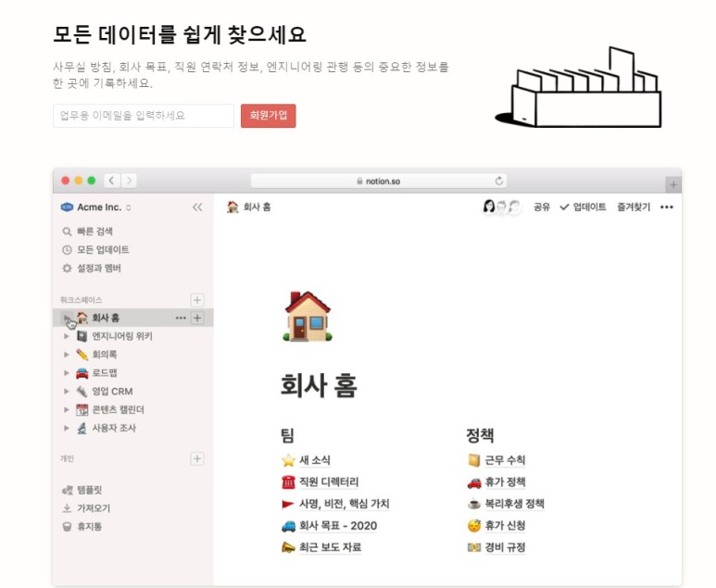
Task: Open 휴지통 trash icon in sidebar
Action: (67, 526)
